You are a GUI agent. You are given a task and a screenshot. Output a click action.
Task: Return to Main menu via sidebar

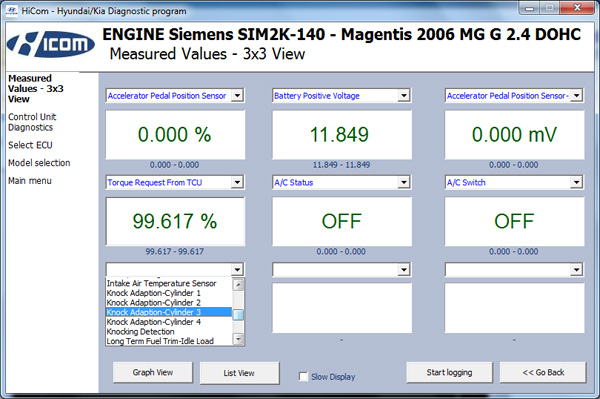click(30, 181)
